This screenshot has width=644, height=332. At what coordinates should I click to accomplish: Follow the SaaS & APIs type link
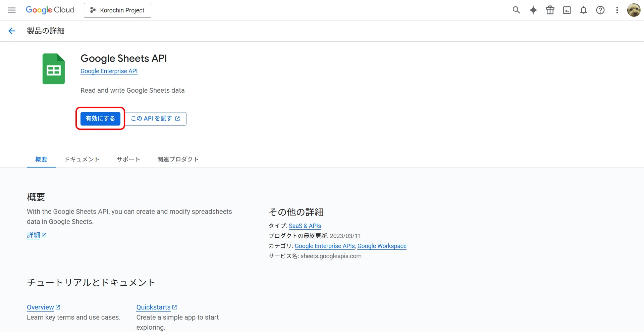[x=305, y=226]
